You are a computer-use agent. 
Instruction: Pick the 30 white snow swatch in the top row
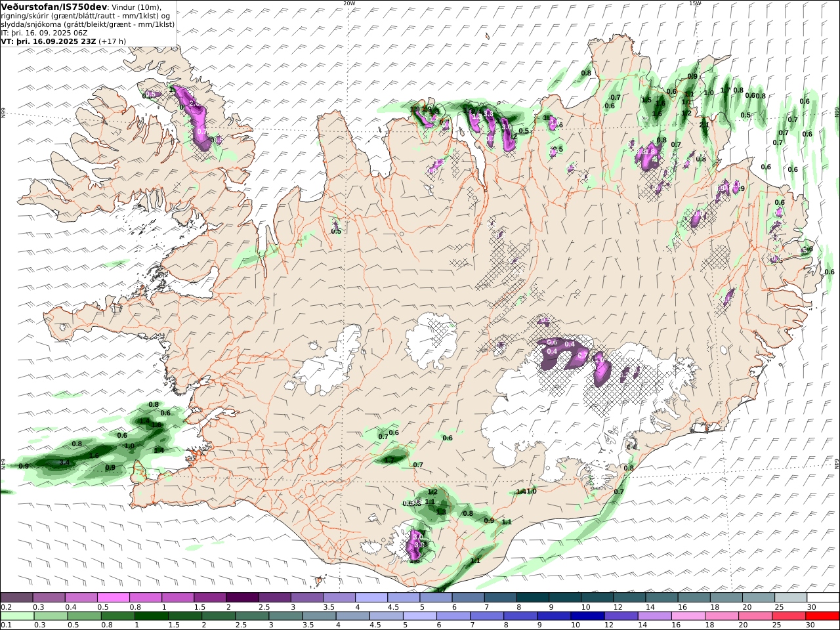pos(823,598)
